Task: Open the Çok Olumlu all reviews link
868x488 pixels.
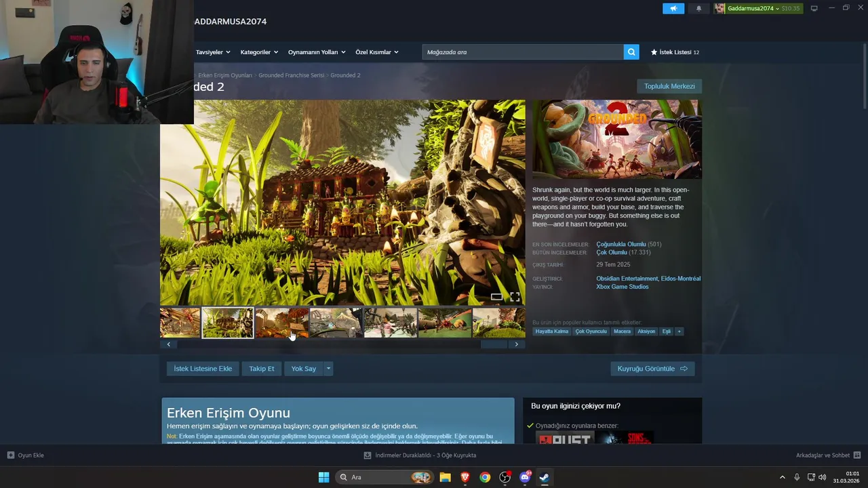Action: [x=612, y=252]
